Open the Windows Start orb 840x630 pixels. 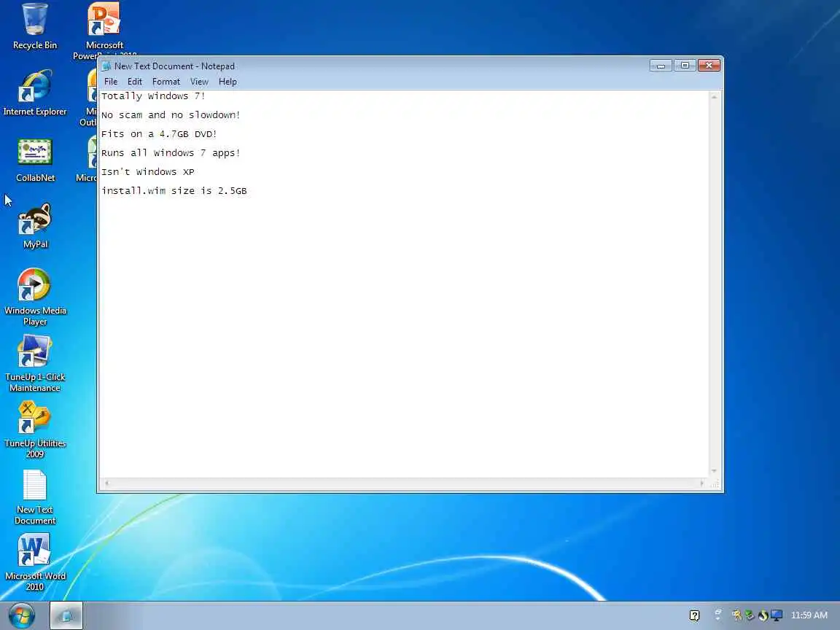(21, 615)
